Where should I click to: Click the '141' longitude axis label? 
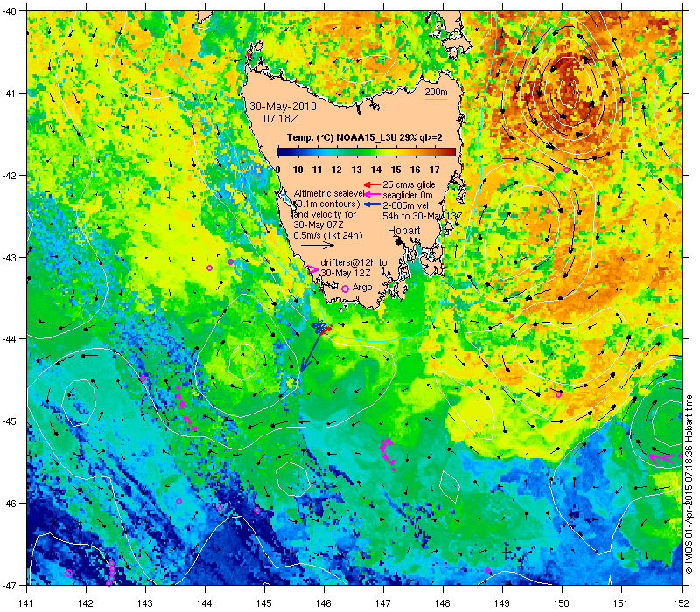tap(27, 603)
